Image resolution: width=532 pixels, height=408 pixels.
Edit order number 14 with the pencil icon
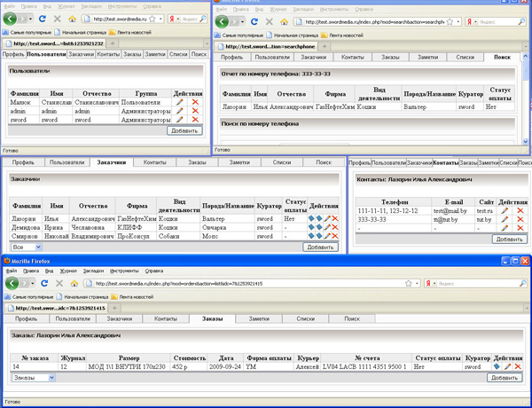tap(506, 366)
